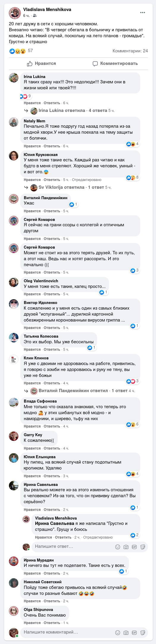The height and width of the screenshot is (644, 156).
Task: Show the post's reaction count 57
Action: tap(30, 51)
